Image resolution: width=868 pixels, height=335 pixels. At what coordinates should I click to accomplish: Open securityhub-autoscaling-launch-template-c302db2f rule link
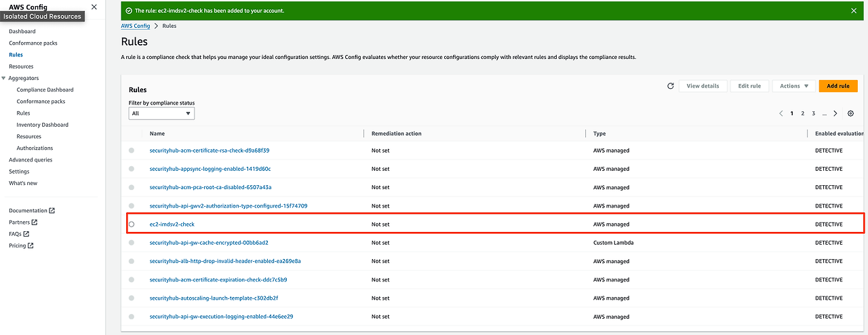point(214,298)
